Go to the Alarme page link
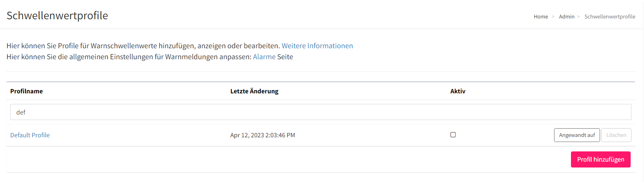 tap(264, 57)
